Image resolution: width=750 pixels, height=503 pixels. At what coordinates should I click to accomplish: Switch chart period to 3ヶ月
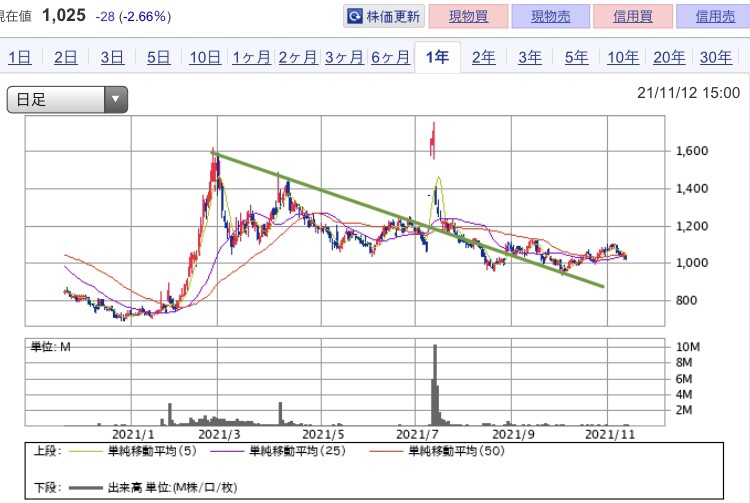(x=344, y=57)
